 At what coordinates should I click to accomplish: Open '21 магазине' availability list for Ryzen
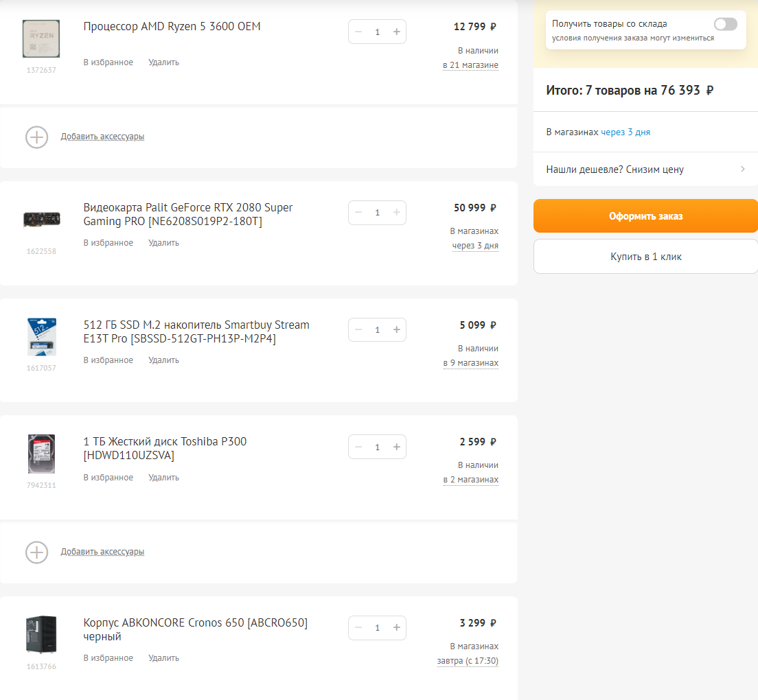tap(471, 65)
